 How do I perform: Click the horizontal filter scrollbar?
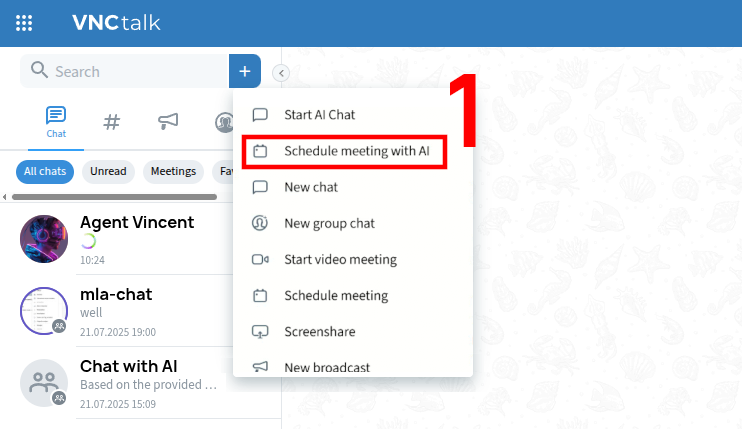[115, 197]
